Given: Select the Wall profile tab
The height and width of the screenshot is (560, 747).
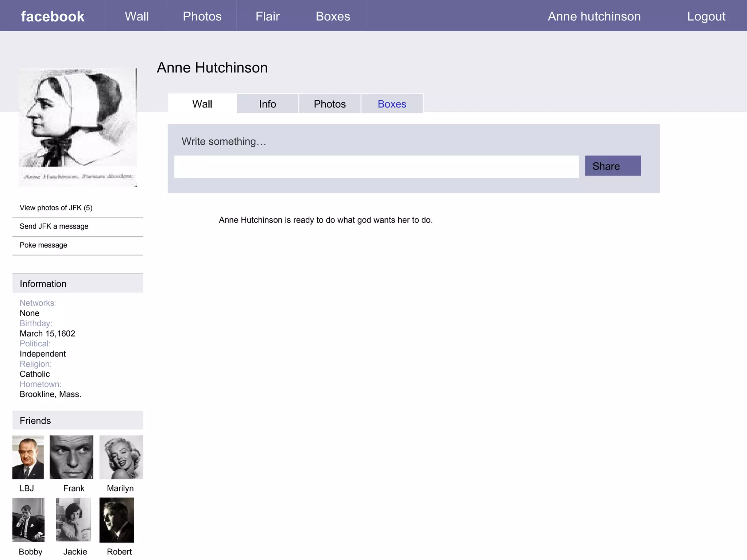Looking at the screenshot, I should point(202,104).
